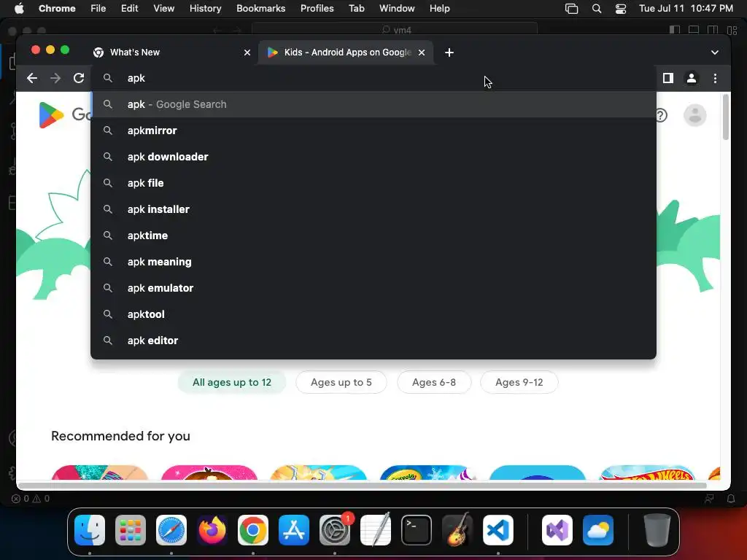Screen dimensions: 747x560
Task: Open TextEdit from the dock
Action: tap(376, 530)
